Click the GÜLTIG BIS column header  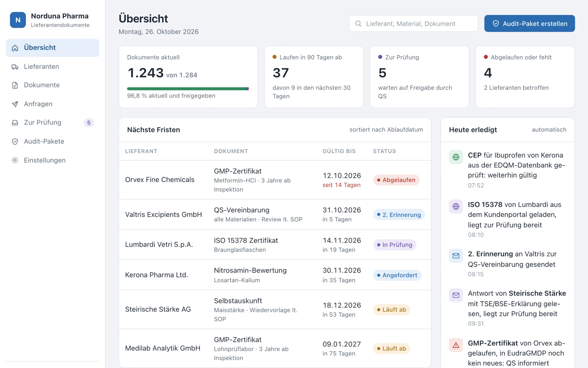point(339,151)
